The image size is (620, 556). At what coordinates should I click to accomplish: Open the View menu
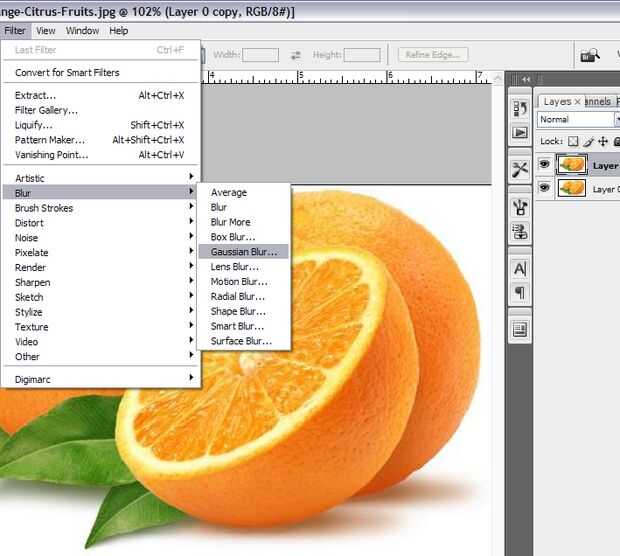[x=45, y=30]
